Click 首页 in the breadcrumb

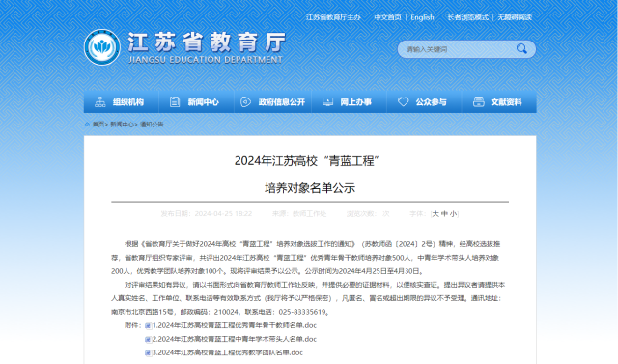pos(98,125)
